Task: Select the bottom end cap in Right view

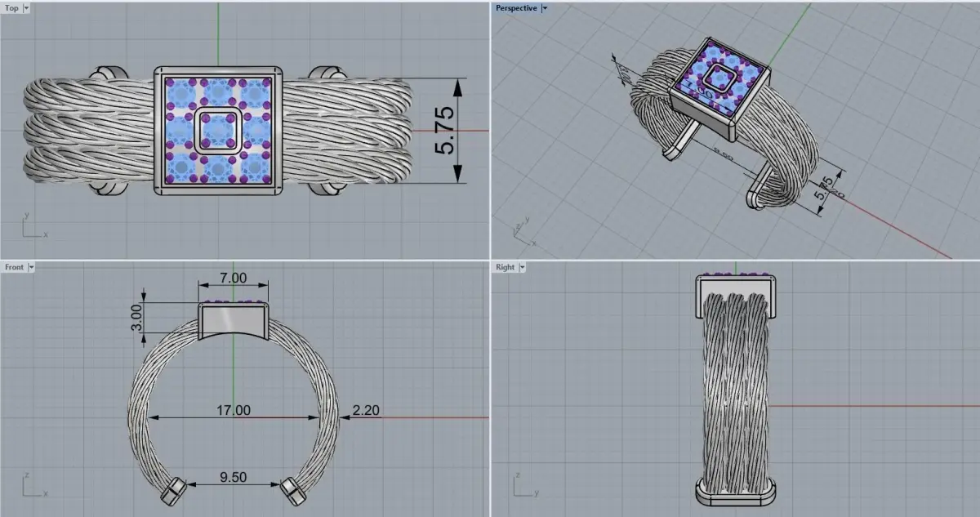Action: coord(735,492)
